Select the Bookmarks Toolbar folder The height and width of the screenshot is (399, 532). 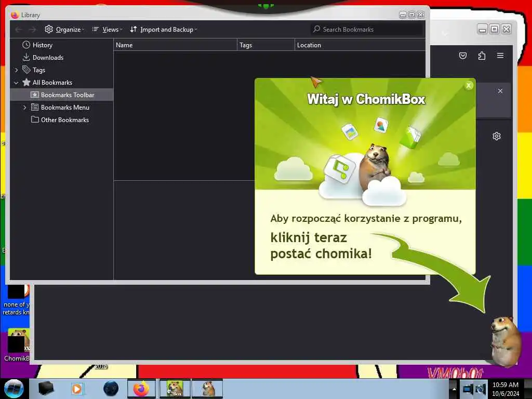point(68,95)
